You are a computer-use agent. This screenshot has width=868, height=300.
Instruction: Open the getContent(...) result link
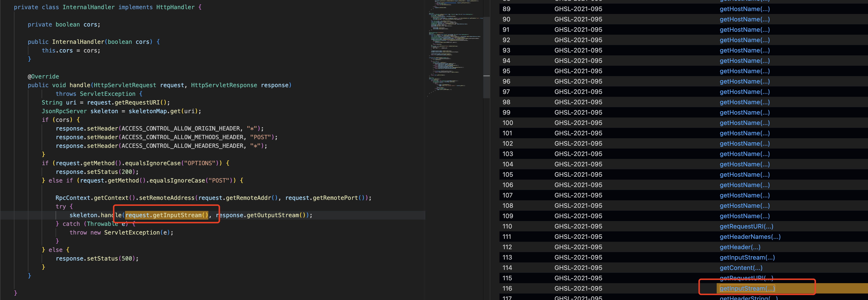click(741, 268)
